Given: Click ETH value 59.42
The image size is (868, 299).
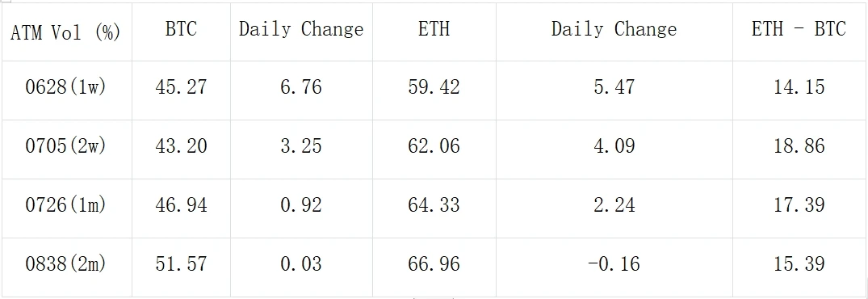Looking at the screenshot, I should pyautogui.click(x=434, y=87).
